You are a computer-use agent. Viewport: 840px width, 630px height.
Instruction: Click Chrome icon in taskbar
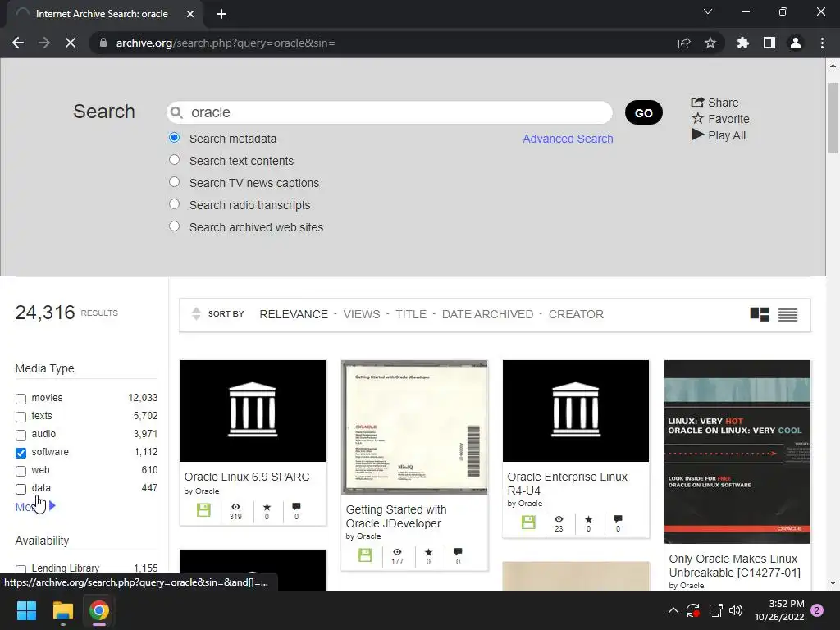click(x=99, y=610)
